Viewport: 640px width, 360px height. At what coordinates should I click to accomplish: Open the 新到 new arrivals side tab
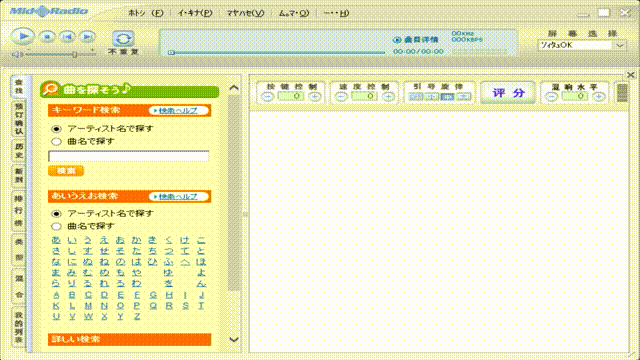pos(19,176)
